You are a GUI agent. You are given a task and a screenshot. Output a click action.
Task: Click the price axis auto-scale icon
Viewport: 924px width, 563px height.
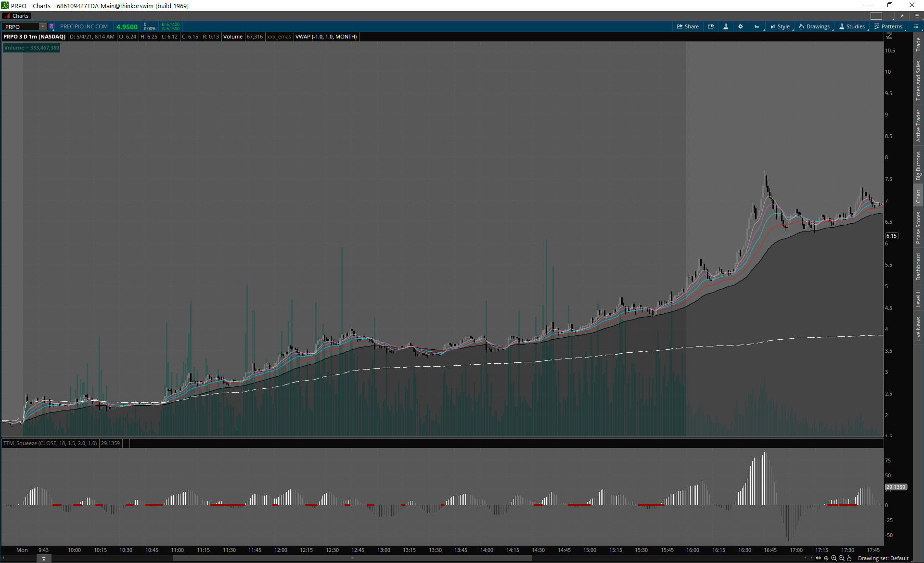click(889, 36)
